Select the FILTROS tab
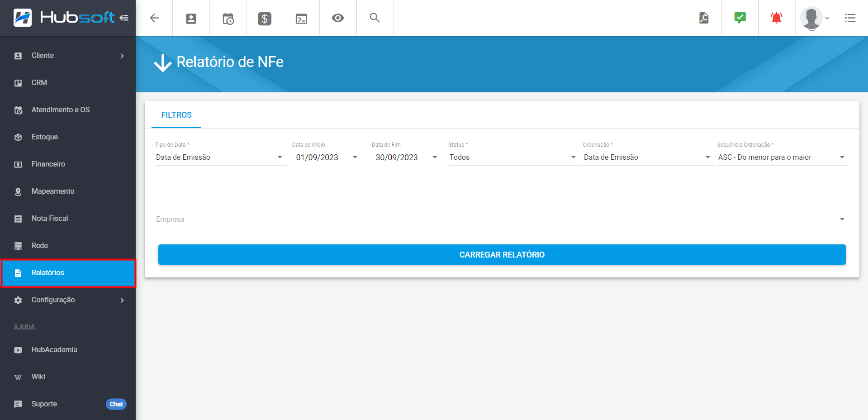This screenshot has width=868, height=420. [x=176, y=115]
